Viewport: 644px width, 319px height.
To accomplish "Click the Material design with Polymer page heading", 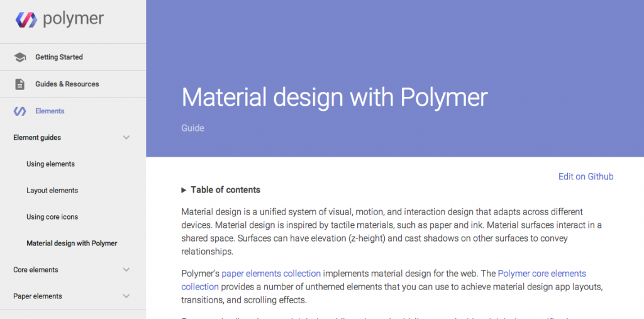I will click(334, 98).
